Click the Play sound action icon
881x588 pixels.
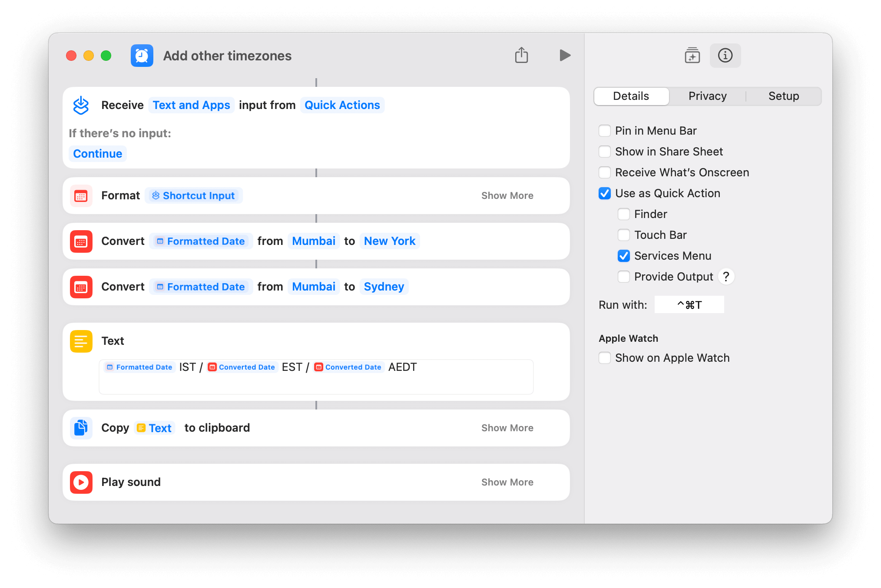81,482
